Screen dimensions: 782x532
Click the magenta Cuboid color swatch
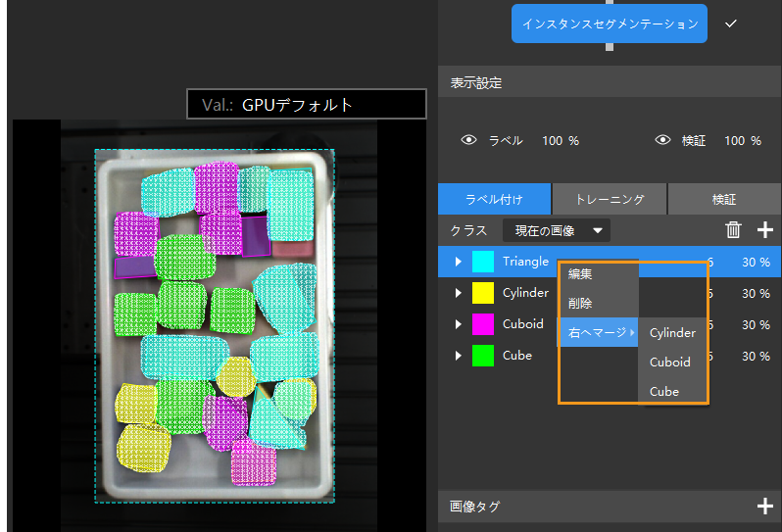pos(483,324)
